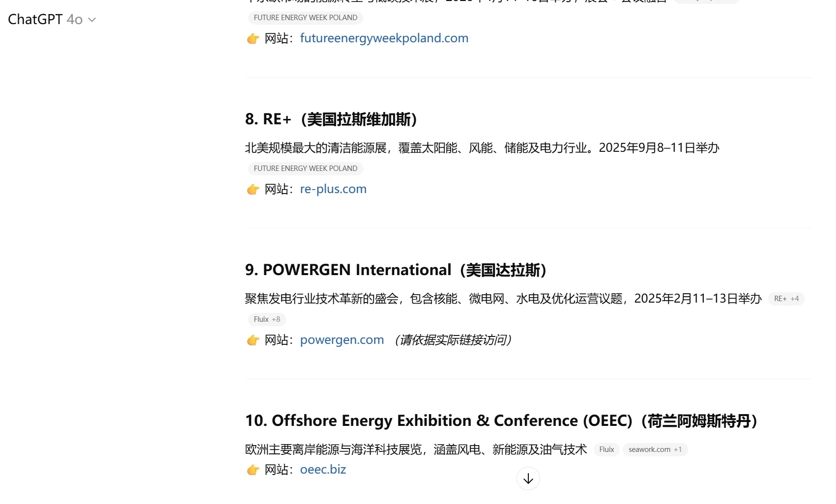This screenshot has width=836, height=504.
Task: Open the oeec.biz website link
Action: 323,470
